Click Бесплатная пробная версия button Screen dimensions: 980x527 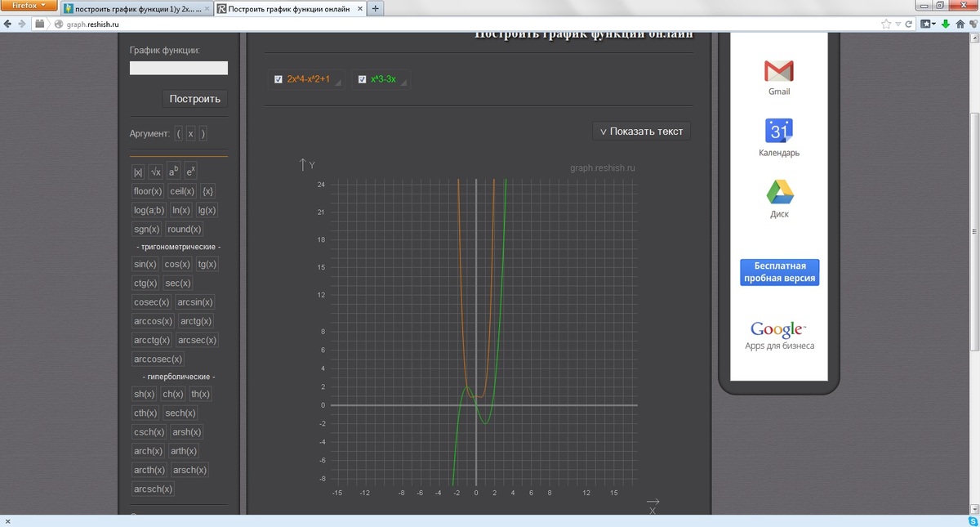coord(779,272)
